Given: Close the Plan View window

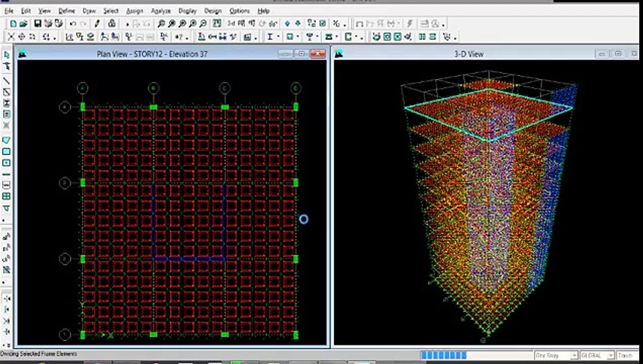Looking at the screenshot, I should (x=318, y=54).
